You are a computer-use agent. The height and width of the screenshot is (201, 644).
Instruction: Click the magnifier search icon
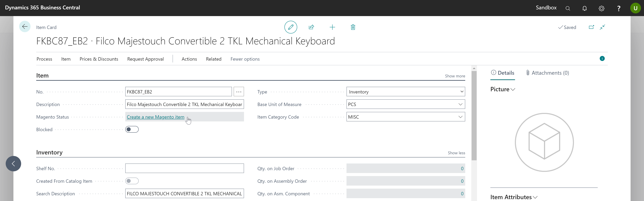[568, 8]
